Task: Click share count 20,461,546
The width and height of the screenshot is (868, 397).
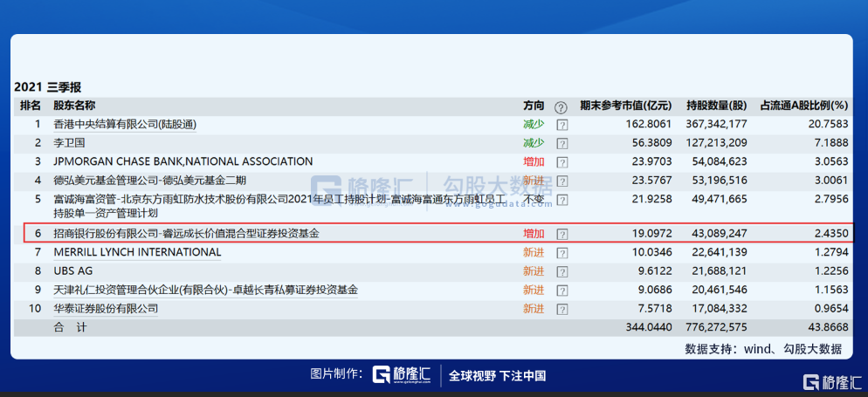Action: coord(720,290)
